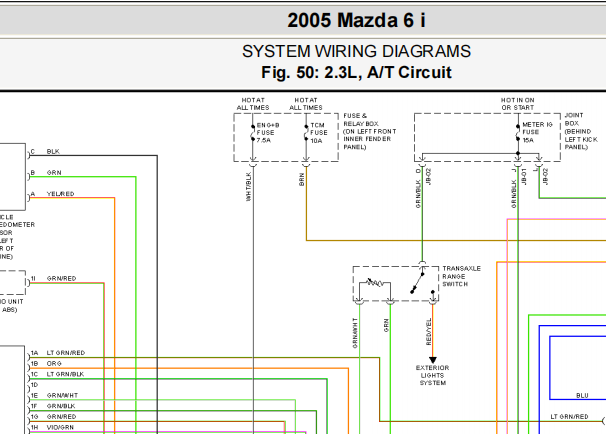This screenshot has height=434, width=606.
Task: Click the GRN/RED label at pin 1I
Action: [61, 278]
